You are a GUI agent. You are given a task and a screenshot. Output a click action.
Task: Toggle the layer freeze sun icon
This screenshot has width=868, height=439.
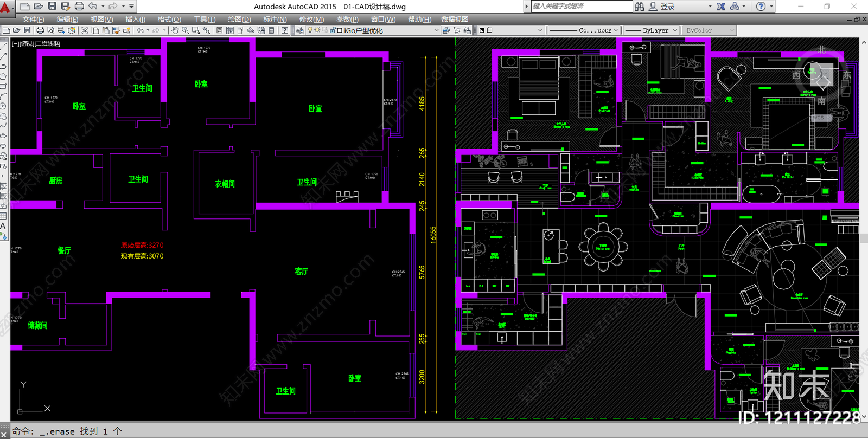click(317, 30)
